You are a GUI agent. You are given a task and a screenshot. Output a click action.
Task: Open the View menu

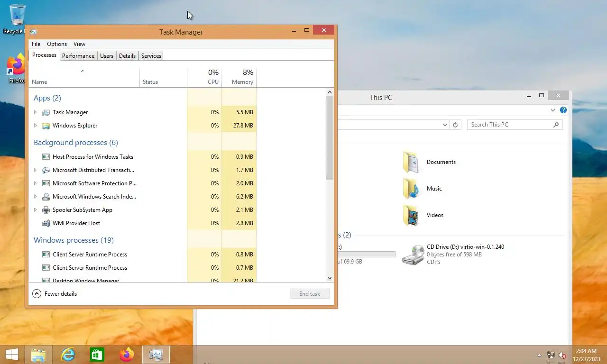coord(79,44)
